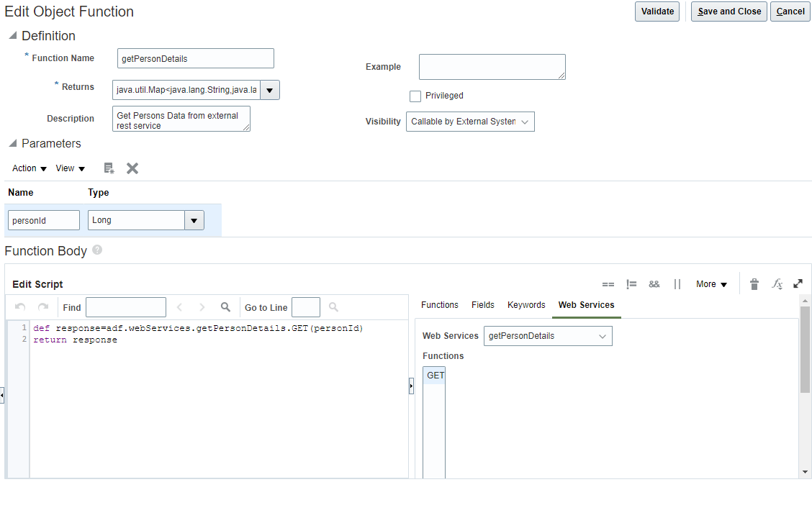This screenshot has width=812, height=518.
Task: Click the left edge panel restore arrow
Action: [2, 396]
